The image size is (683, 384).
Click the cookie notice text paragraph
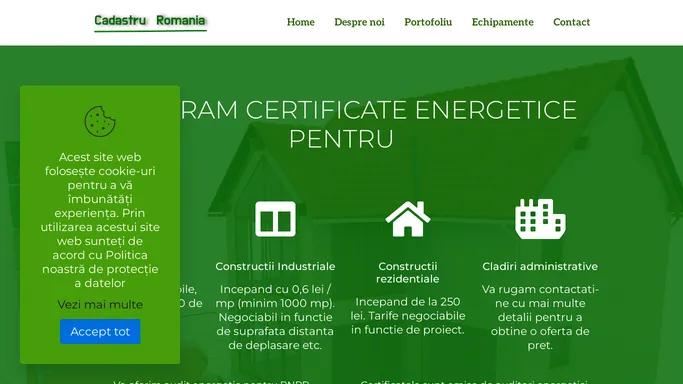click(100, 220)
